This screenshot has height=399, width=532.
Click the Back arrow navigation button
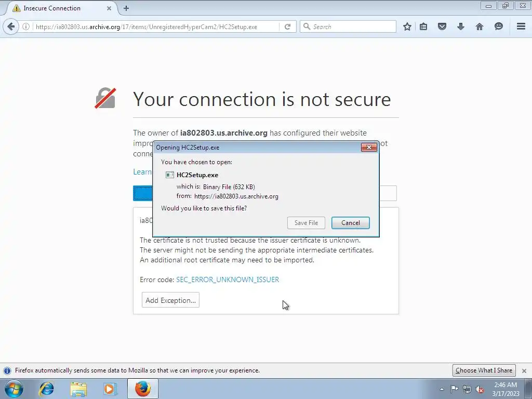11,26
